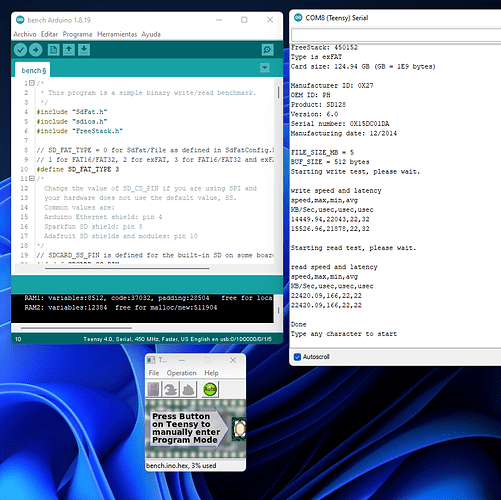The height and width of the screenshot is (500, 501).
Task: Open the tab options dropdown arrow in Arduino
Action: click(265, 68)
